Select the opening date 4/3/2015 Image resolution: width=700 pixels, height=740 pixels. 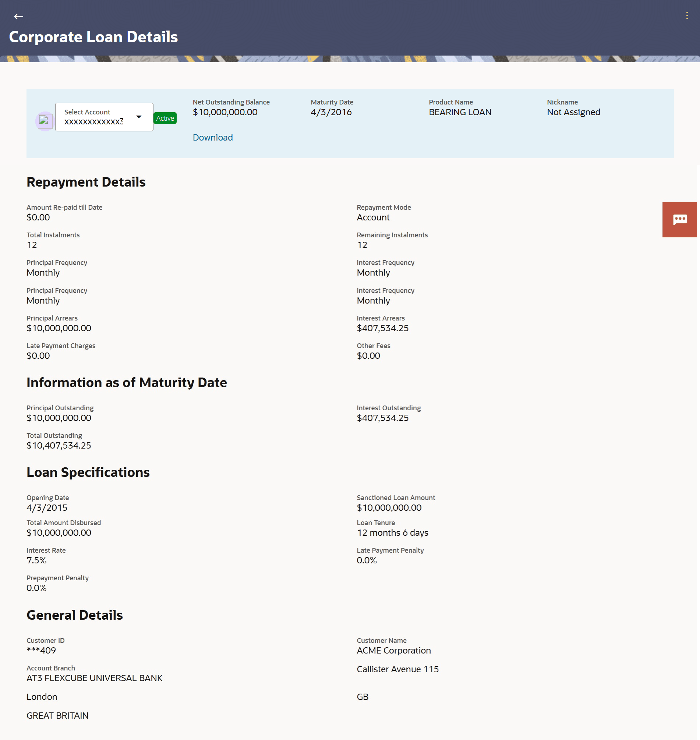click(47, 508)
